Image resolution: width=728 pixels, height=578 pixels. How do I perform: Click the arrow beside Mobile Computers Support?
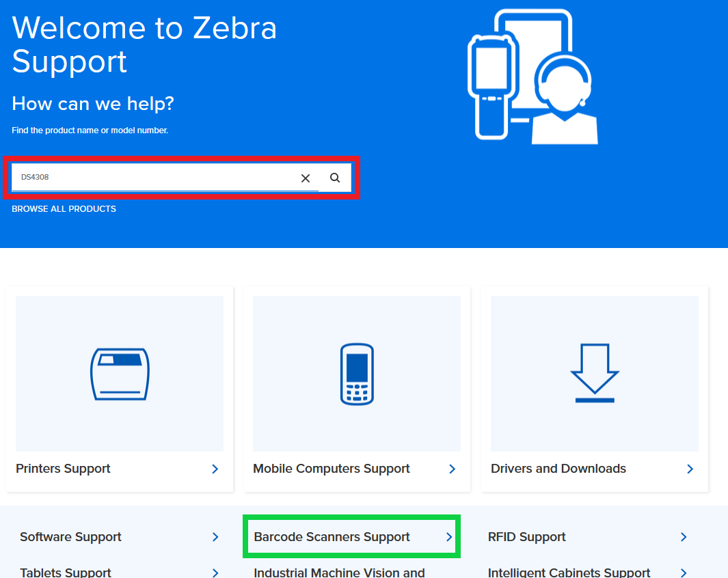(452, 469)
